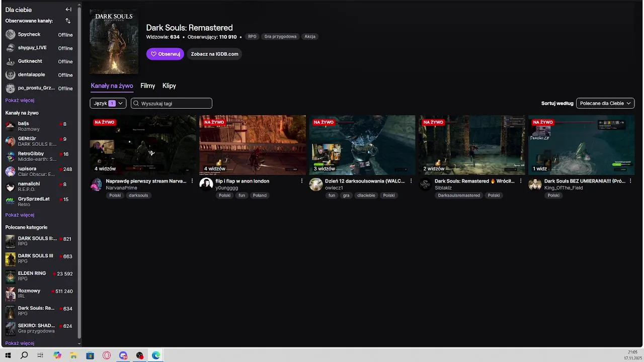
Task: Click owiecz1 streamer avatar
Action: 315,185
